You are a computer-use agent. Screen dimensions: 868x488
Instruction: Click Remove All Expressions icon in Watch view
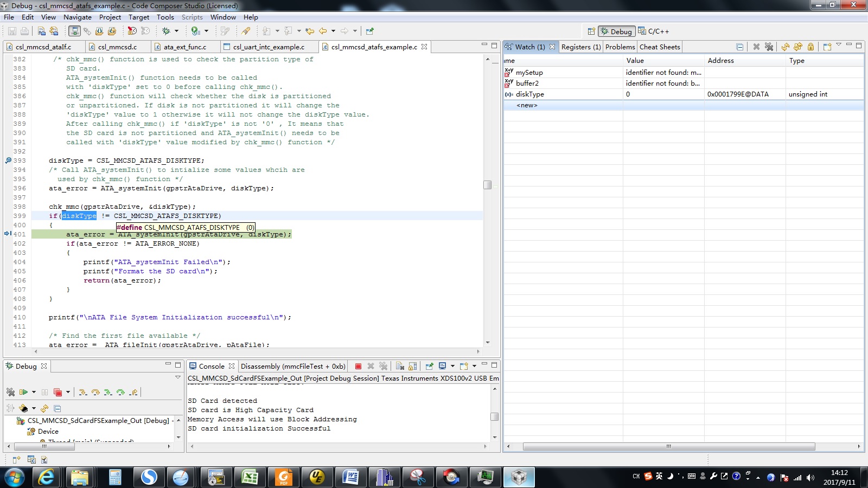tap(769, 47)
